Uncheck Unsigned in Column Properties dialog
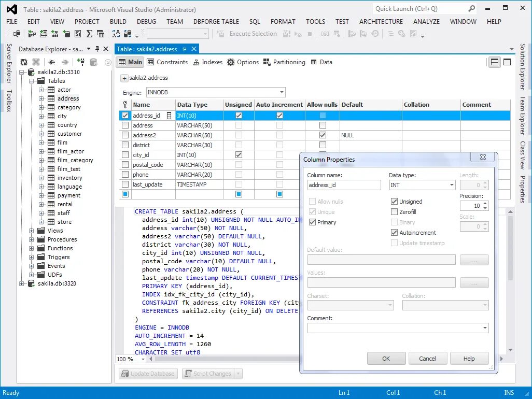This screenshot has width=532, height=399. (x=394, y=202)
